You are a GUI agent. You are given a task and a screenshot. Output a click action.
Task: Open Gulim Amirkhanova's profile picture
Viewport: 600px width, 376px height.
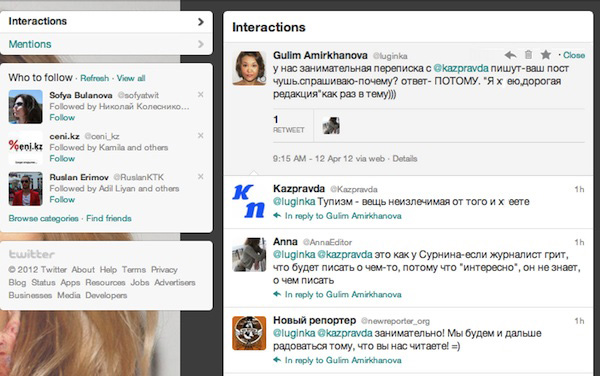coord(249,68)
